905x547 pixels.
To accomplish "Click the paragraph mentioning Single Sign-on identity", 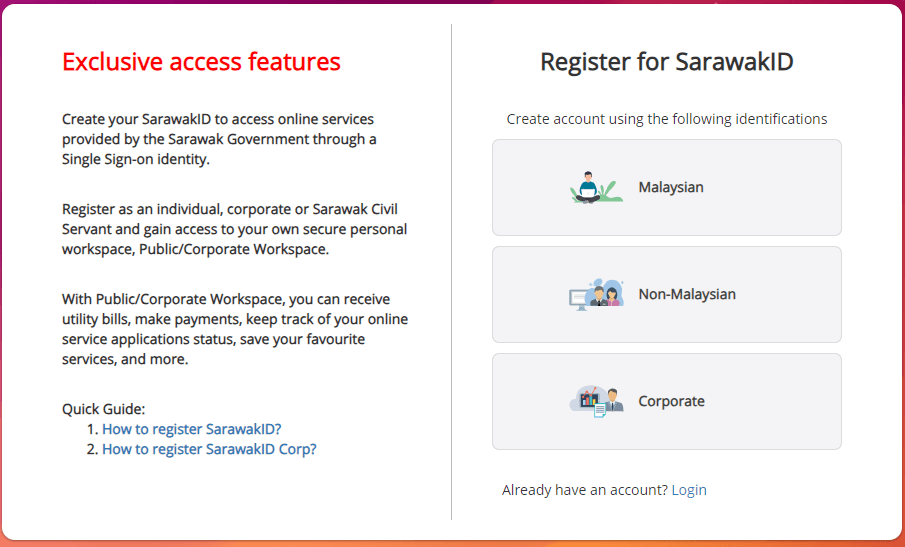I will 219,139.
